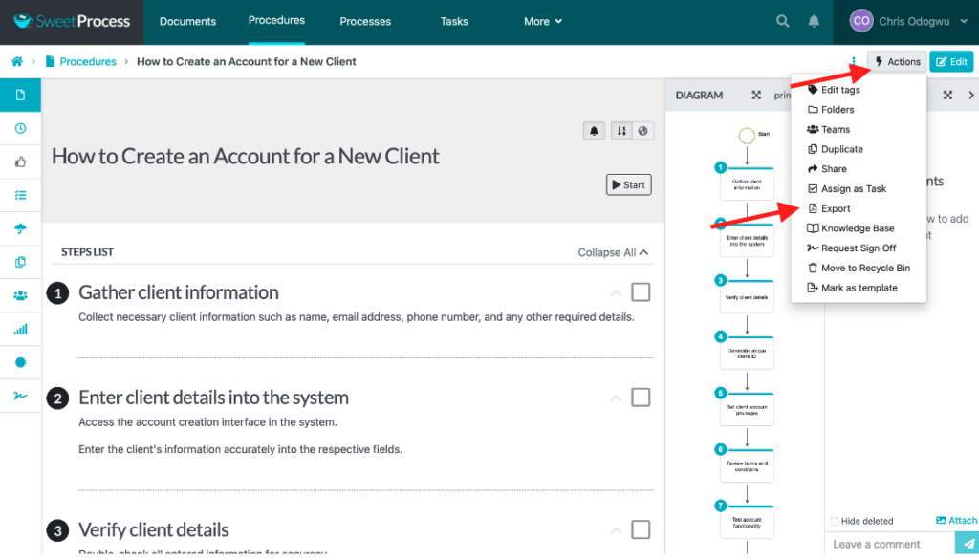This screenshot has height=560, width=979.
Task: Send comment with paper plane icon
Action: pyautogui.click(x=968, y=544)
